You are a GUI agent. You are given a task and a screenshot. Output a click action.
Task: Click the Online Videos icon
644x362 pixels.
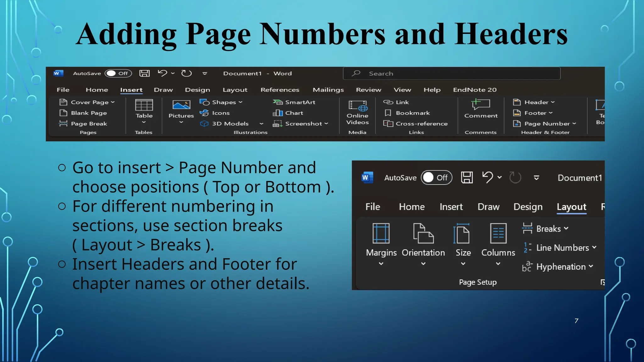coord(358,112)
